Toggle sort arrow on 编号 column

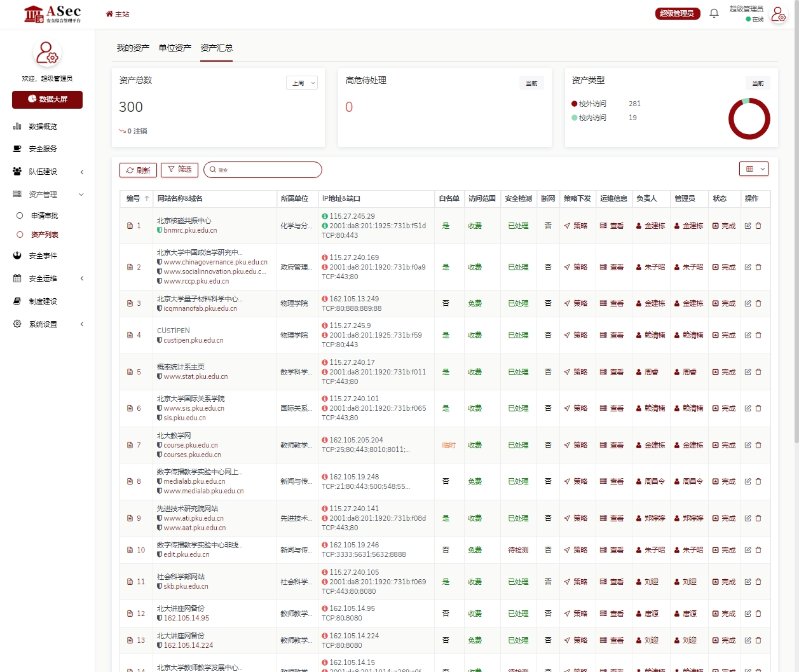[147, 198]
